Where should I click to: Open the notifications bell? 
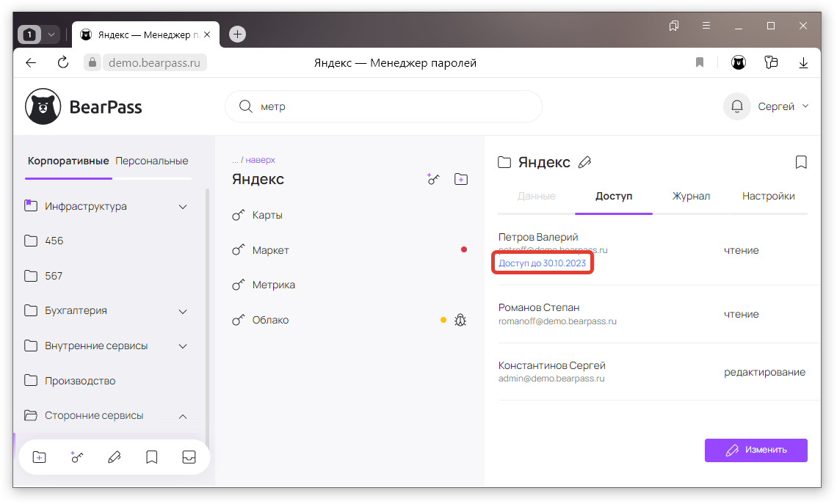click(736, 106)
